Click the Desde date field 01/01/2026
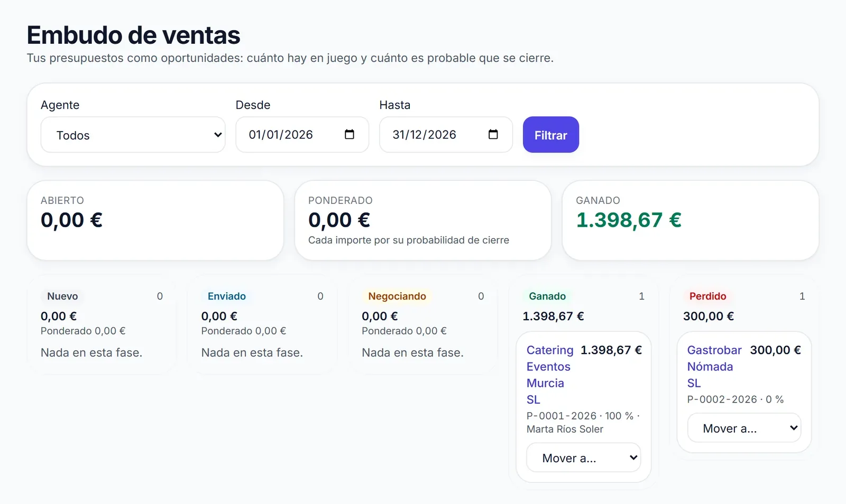This screenshot has width=846, height=504. (x=302, y=135)
